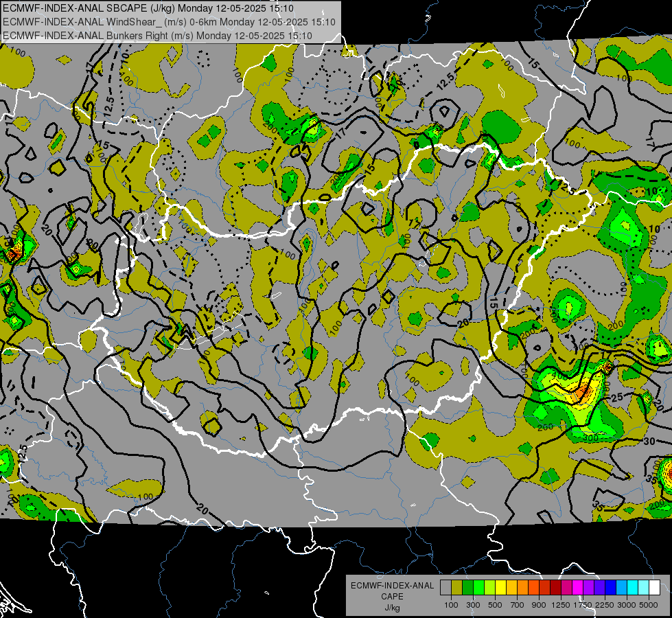Click the 400 CAPE contour label on map

(559, 376)
